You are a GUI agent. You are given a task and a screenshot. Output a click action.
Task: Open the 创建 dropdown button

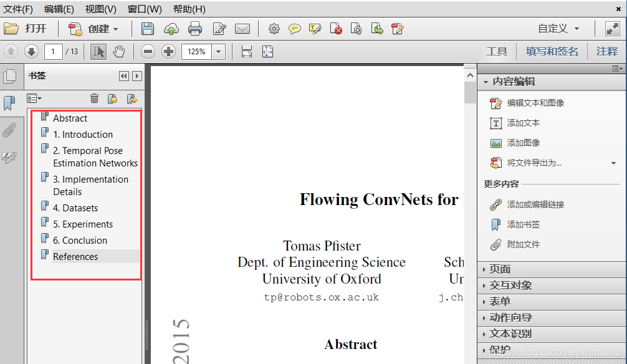point(94,29)
